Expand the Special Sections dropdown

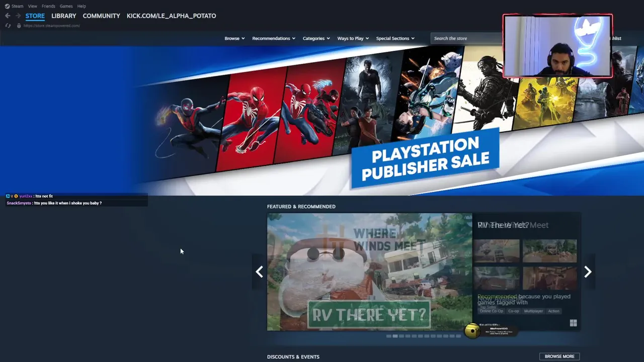point(395,38)
